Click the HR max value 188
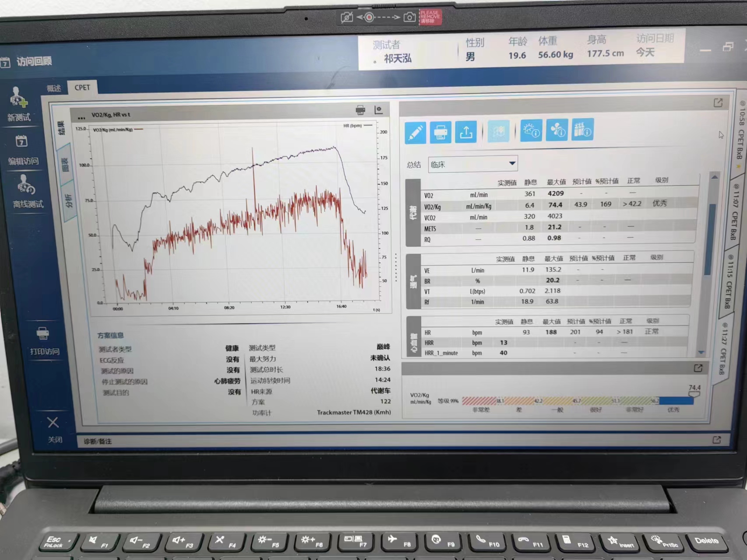747x560 pixels. tap(551, 332)
